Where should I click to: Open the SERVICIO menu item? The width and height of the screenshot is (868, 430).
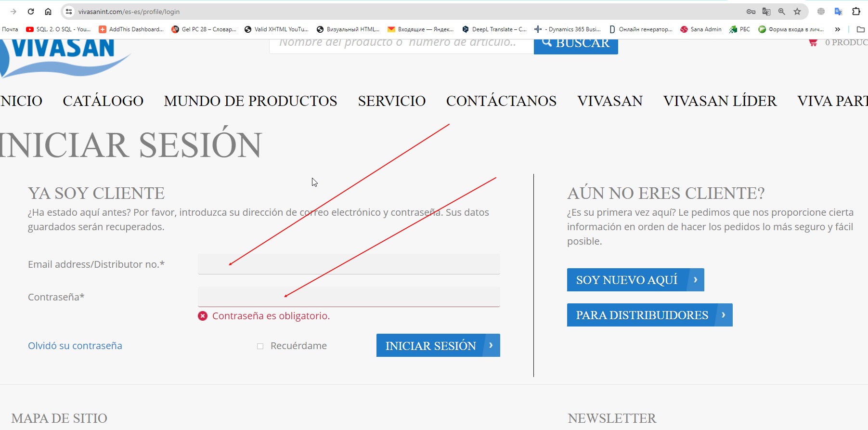point(392,101)
